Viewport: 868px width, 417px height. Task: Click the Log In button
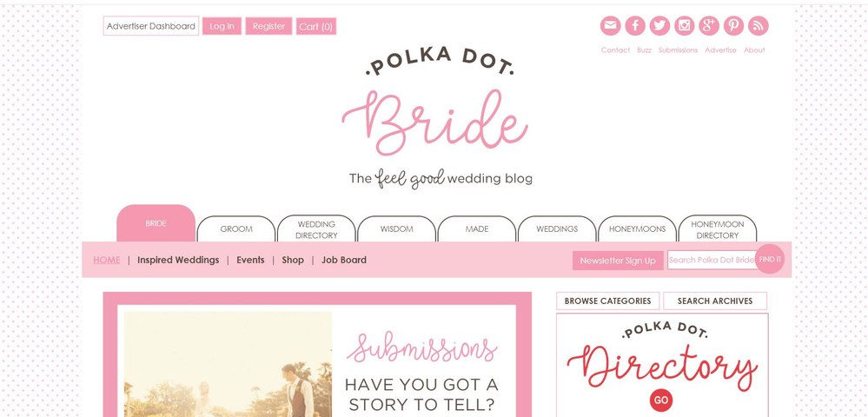tap(222, 26)
